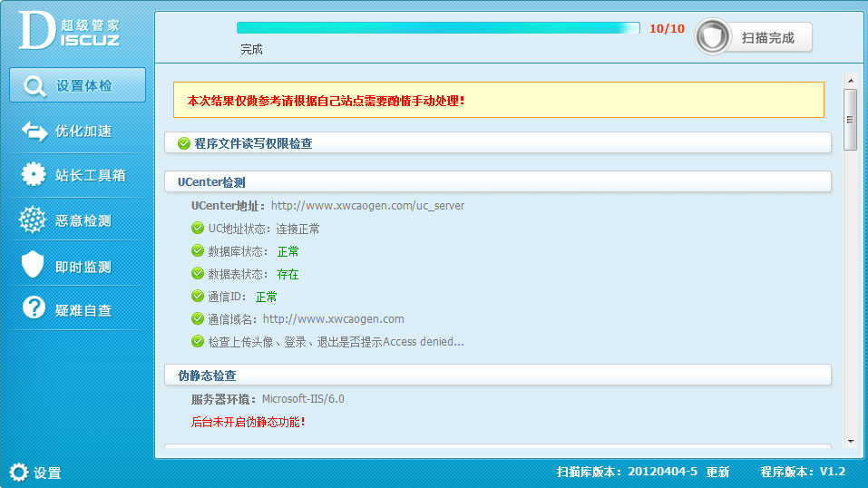Open 站长工具箱 label

[x=90, y=176]
